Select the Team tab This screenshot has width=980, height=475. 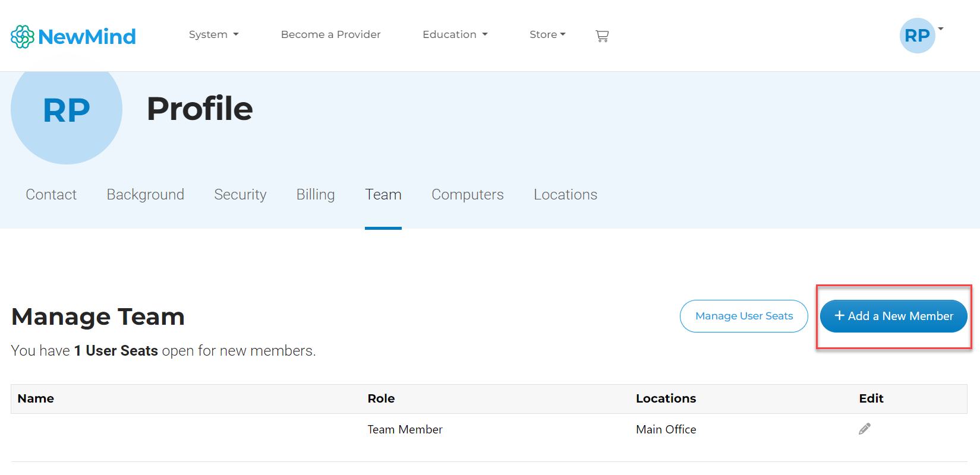coord(383,195)
